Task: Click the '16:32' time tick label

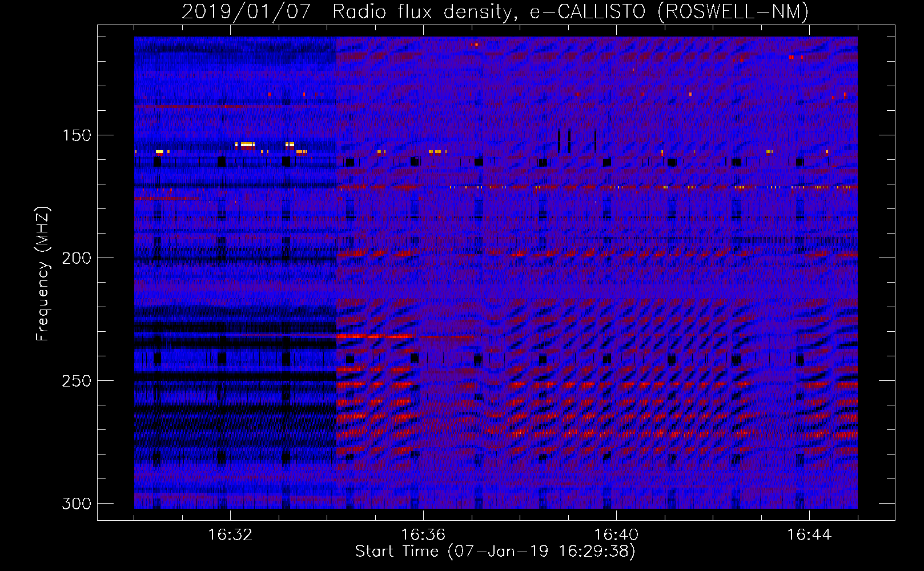Action: tap(230, 535)
